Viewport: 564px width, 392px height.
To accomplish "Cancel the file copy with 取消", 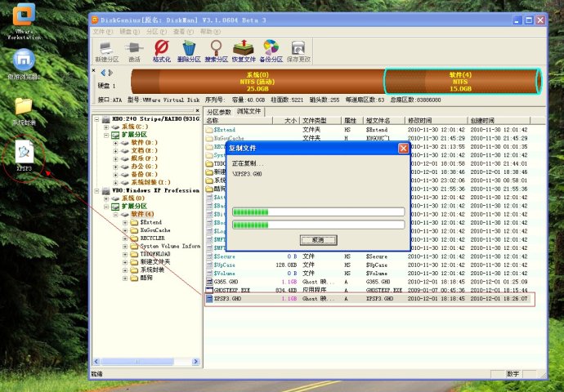I will click(318, 240).
